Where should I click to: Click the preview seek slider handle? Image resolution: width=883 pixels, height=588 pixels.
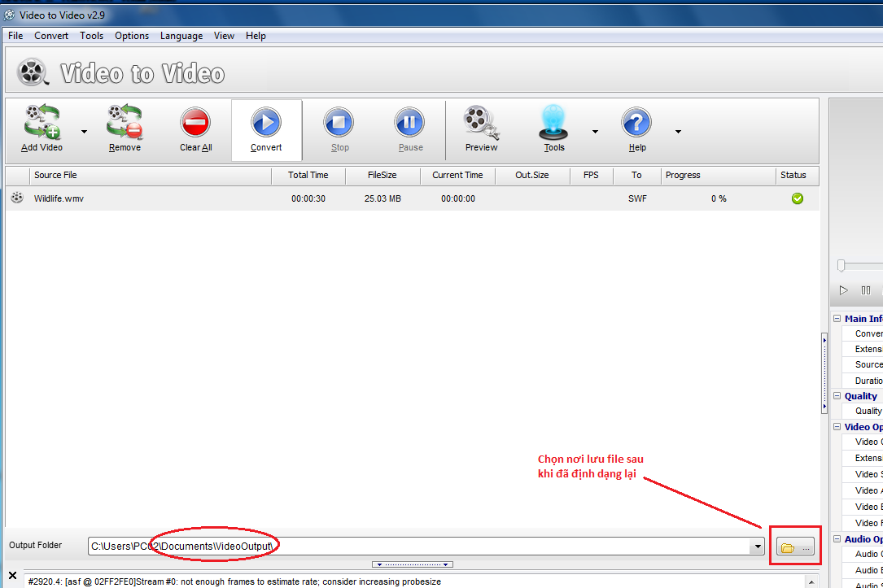841,265
